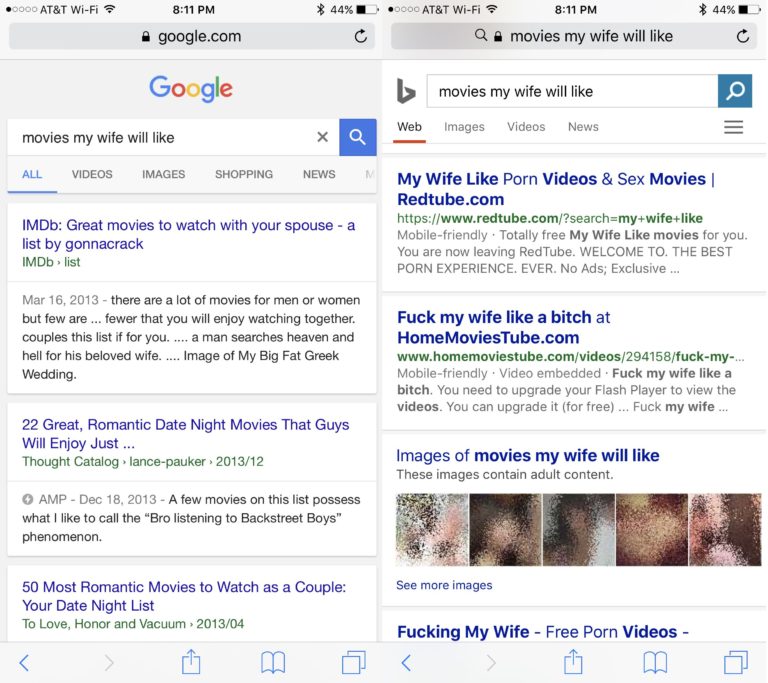Reload the Bing page from address bar

click(743, 36)
